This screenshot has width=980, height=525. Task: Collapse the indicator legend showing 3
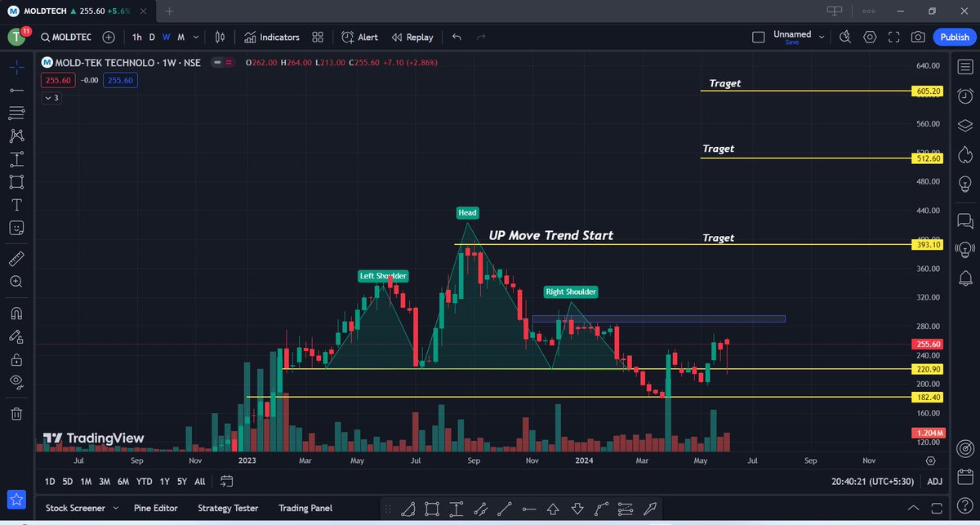coord(51,98)
